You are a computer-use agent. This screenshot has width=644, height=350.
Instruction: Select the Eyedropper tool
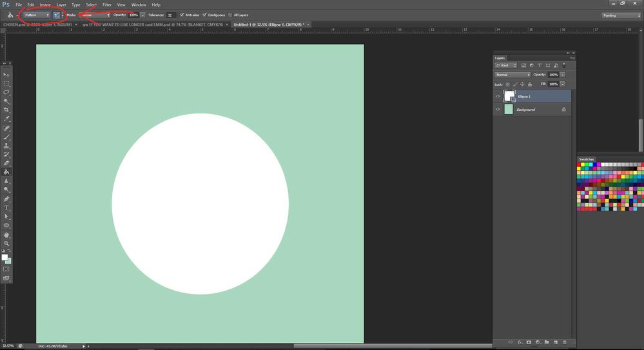click(6, 119)
